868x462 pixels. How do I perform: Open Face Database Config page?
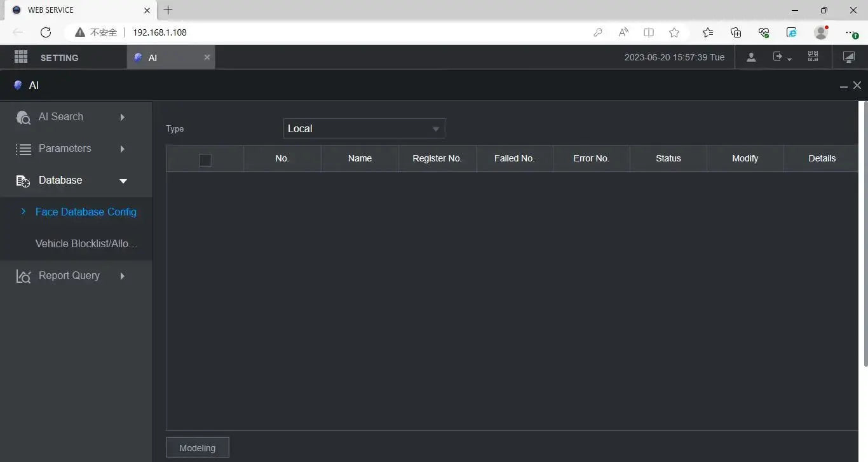pos(86,212)
